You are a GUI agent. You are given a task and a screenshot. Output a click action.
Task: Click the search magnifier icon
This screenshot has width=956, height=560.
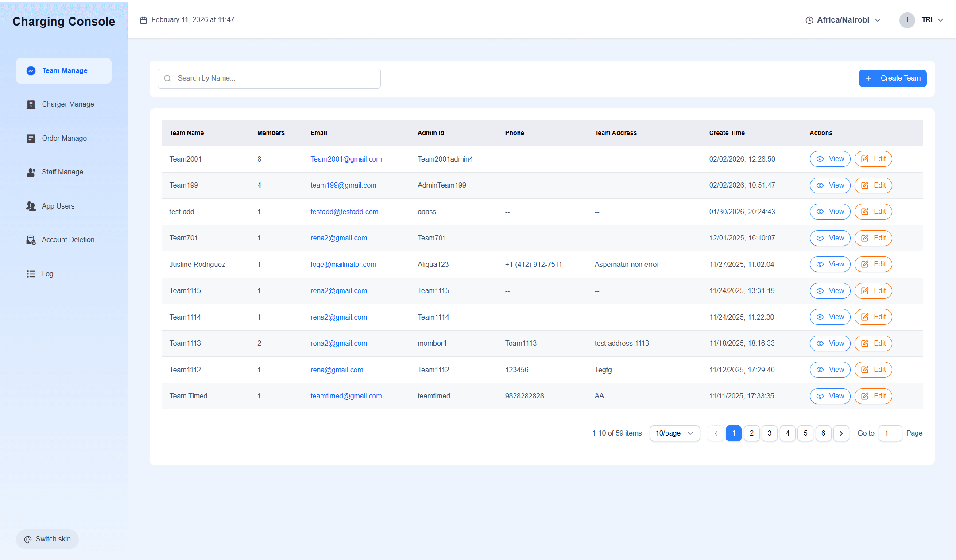pos(167,78)
